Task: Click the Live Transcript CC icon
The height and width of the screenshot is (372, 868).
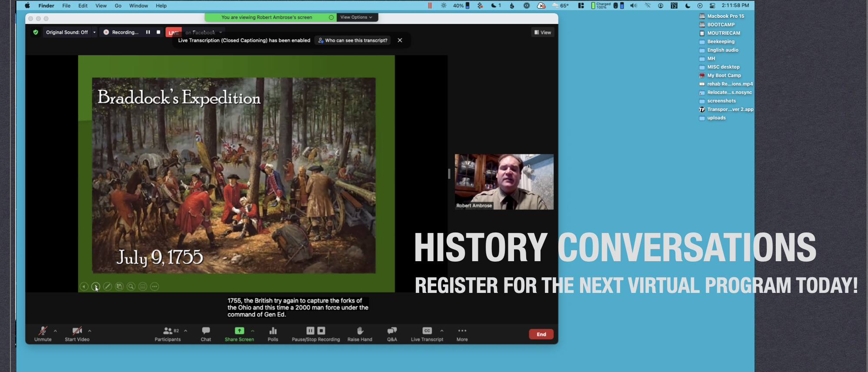Action: point(427,331)
